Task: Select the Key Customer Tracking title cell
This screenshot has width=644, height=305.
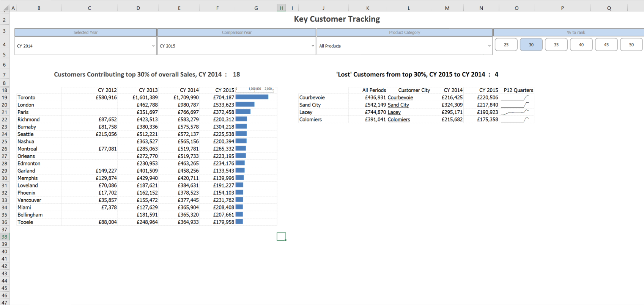Action: pos(337,19)
